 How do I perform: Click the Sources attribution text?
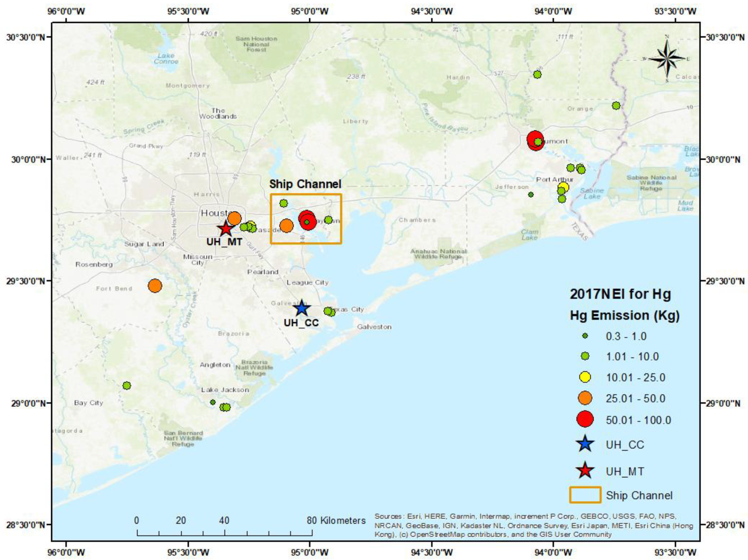[x=533, y=526]
